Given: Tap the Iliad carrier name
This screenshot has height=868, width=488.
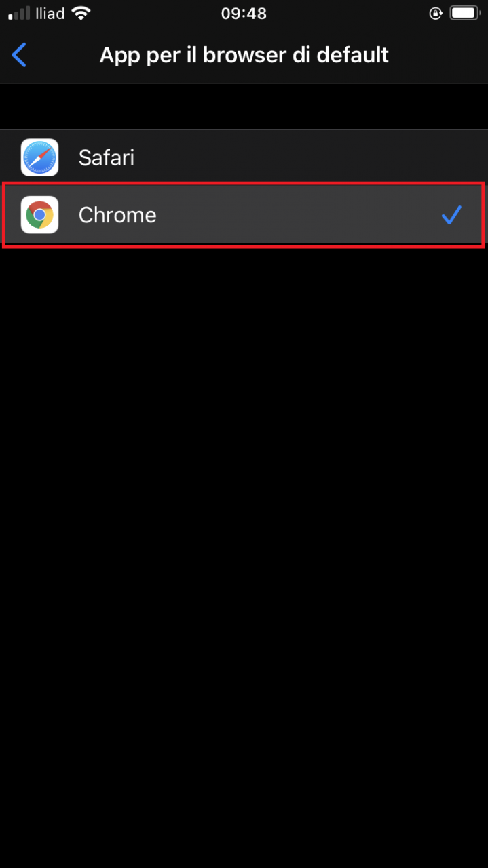Looking at the screenshot, I should 50,13.
